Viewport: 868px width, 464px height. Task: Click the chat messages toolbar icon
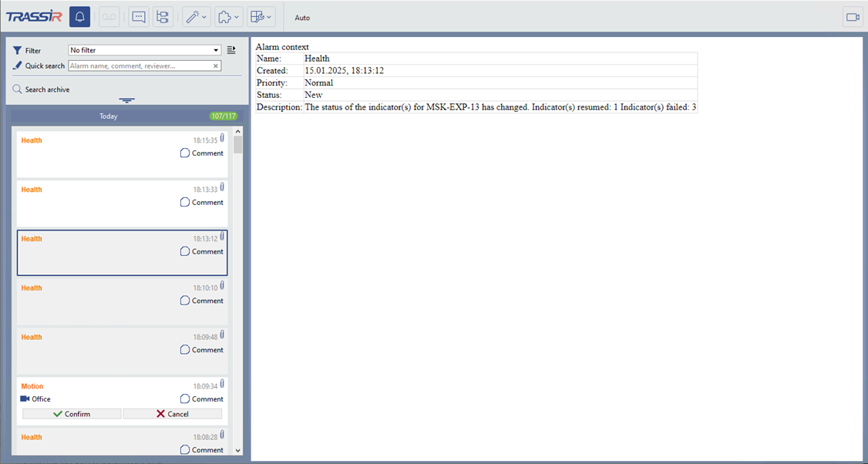(139, 17)
